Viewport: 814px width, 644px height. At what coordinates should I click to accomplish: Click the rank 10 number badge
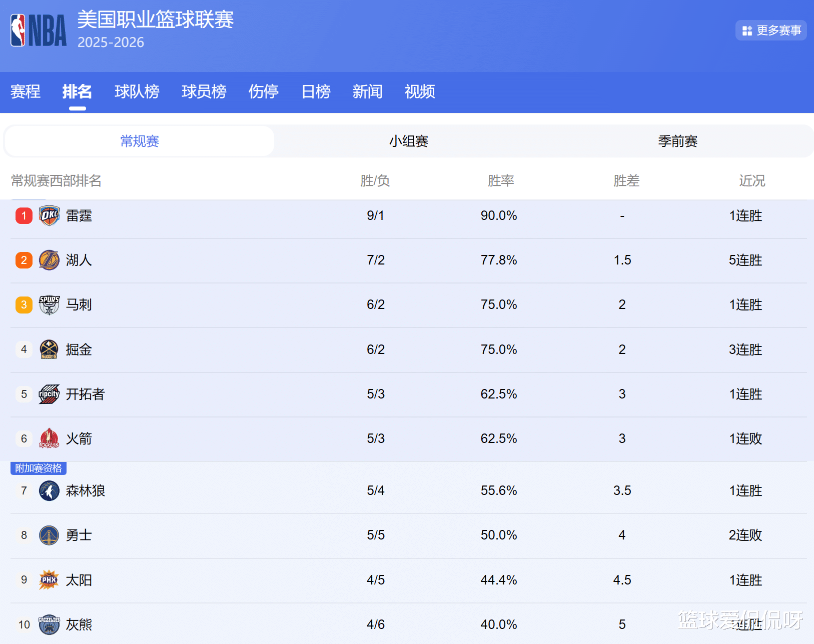tap(24, 624)
